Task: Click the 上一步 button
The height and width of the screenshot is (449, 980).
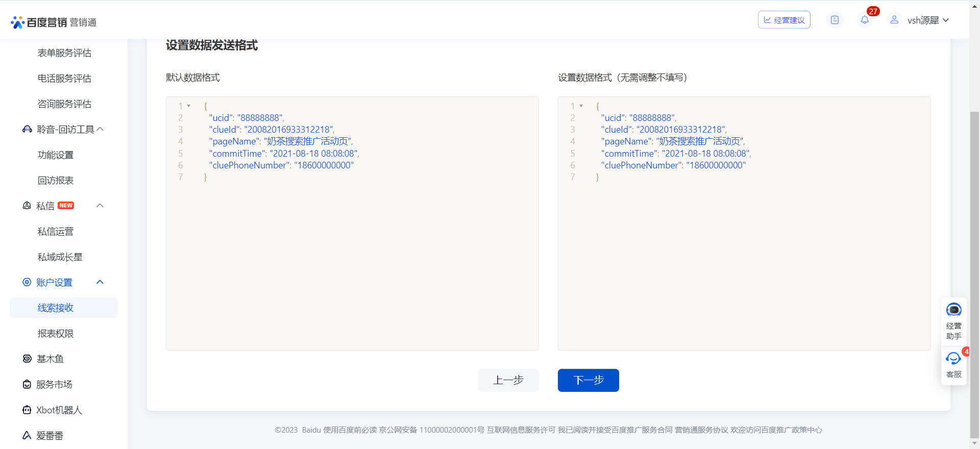Action: click(x=508, y=380)
